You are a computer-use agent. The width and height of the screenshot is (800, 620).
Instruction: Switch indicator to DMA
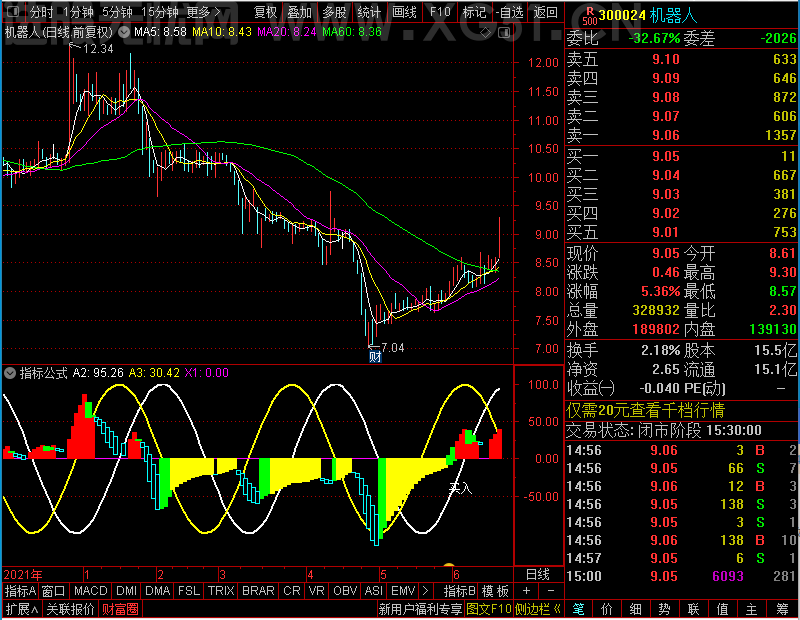click(158, 591)
